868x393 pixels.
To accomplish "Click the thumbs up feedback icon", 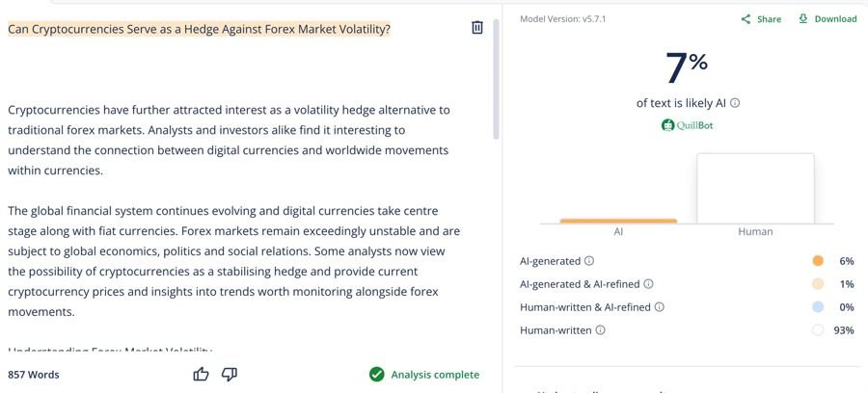I will pos(201,374).
